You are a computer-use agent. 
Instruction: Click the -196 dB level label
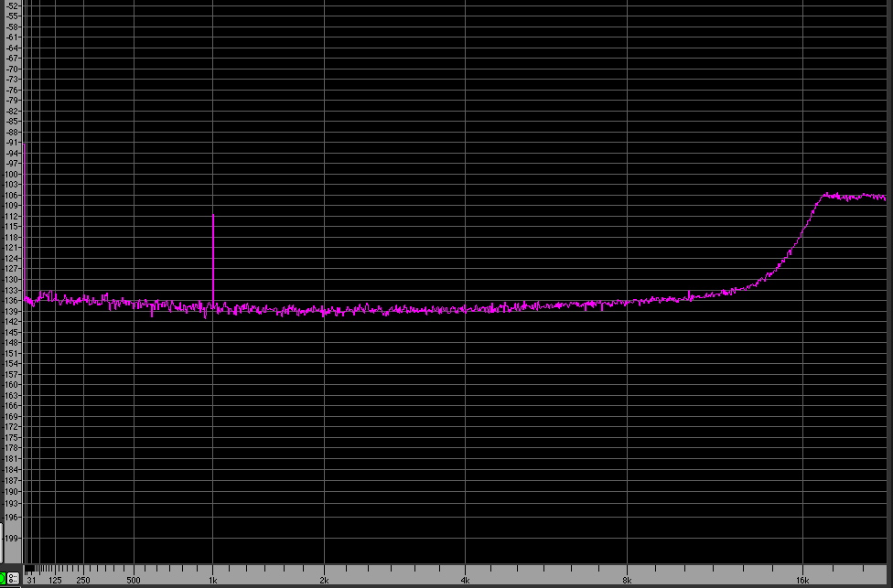(11, 517)
